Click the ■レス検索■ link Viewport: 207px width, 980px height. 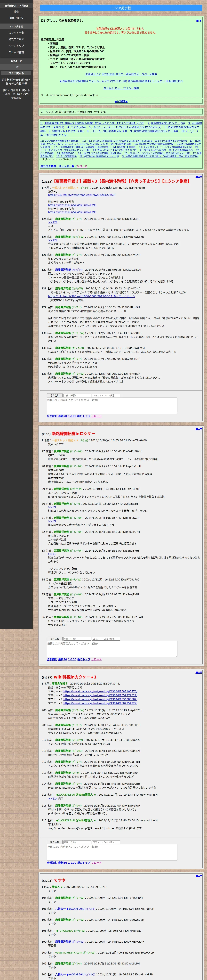pos(121,102)
